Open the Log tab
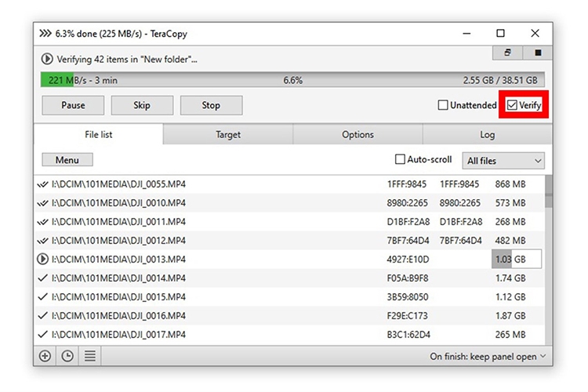This screenshot has height=392, width=588. coord(487,134)
